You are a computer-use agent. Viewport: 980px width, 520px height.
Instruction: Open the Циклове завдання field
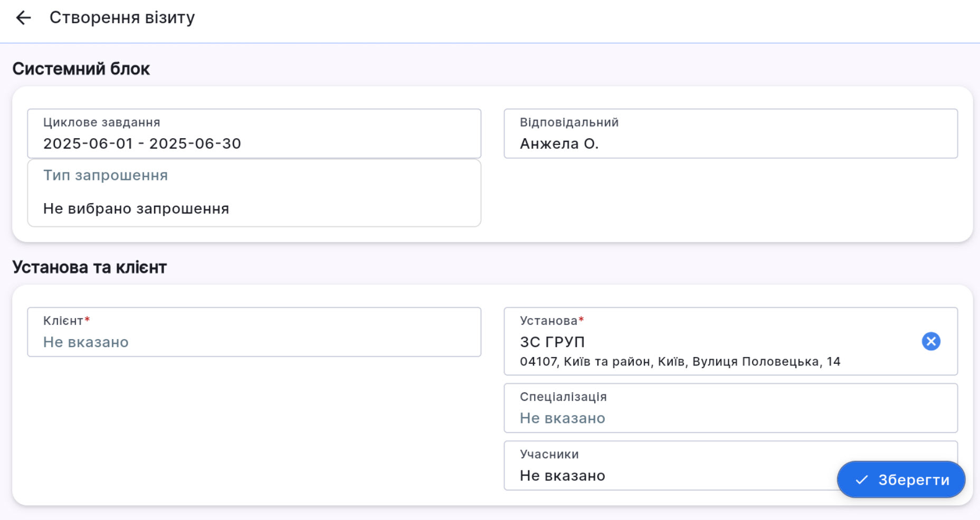pos(254,133)
